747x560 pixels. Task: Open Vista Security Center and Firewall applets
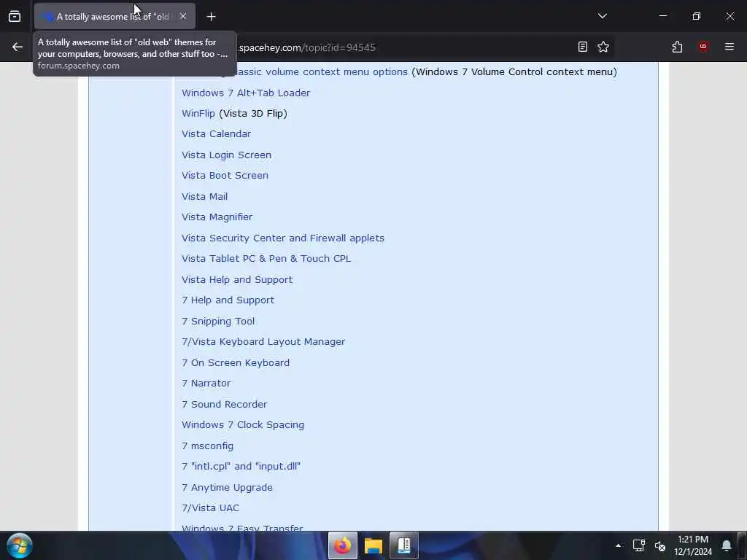click(x=283, y=238)
